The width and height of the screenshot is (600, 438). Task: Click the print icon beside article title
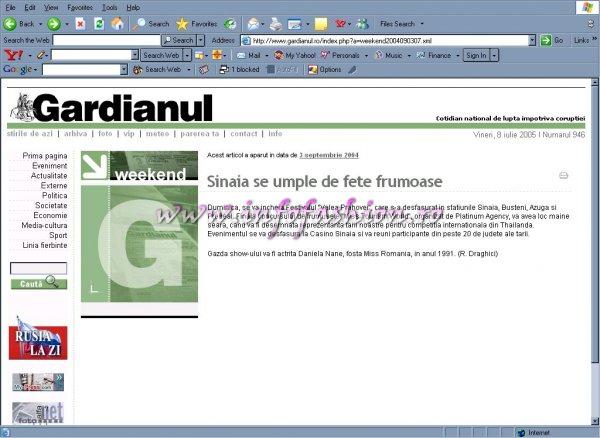[563, 175]
